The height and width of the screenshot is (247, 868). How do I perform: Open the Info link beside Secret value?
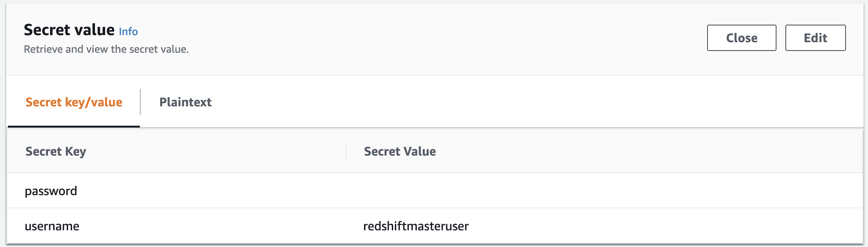[x=128, y=32]
